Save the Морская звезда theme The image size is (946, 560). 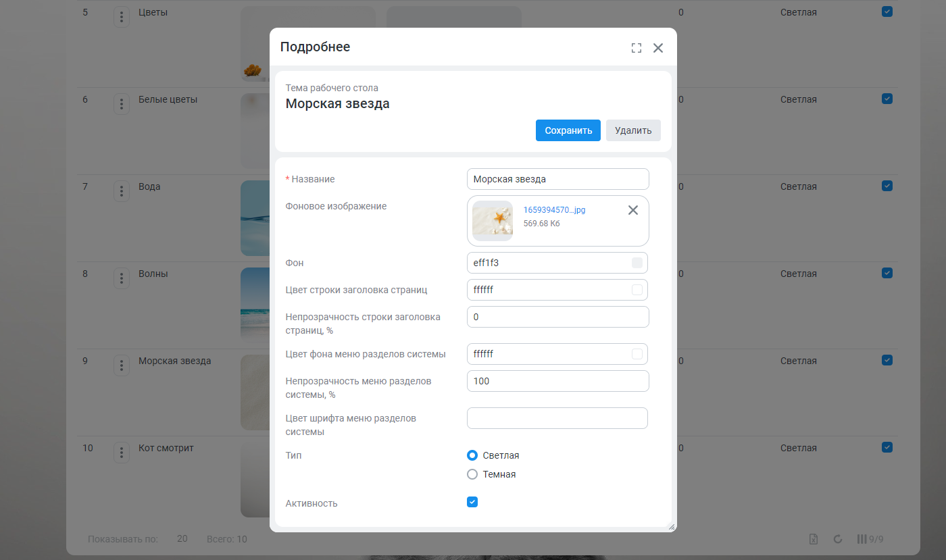coord(568,130)
